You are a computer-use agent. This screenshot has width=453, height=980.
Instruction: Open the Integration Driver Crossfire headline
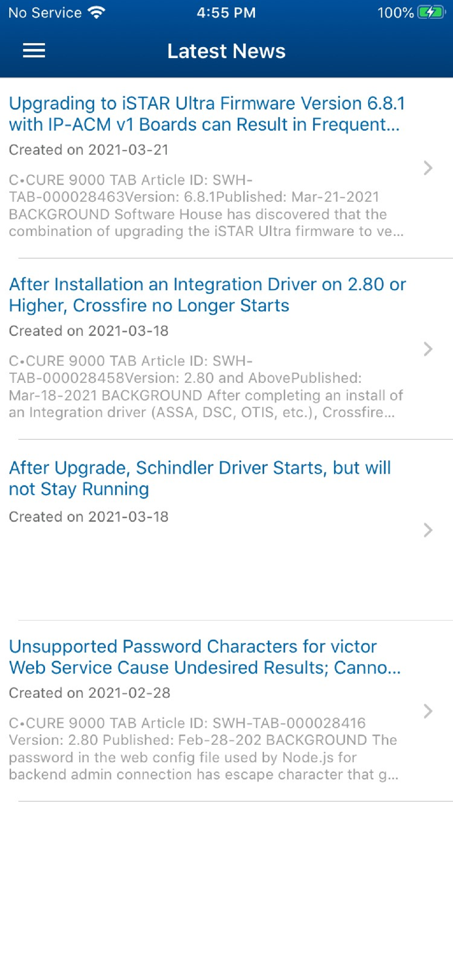(207, 295)
